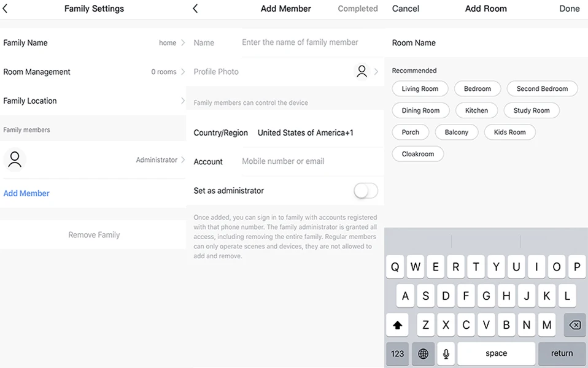The width and height of the screenshot is (588, 368).
Task: Enable the Set as administrator toggle
Action: (365, 191)
